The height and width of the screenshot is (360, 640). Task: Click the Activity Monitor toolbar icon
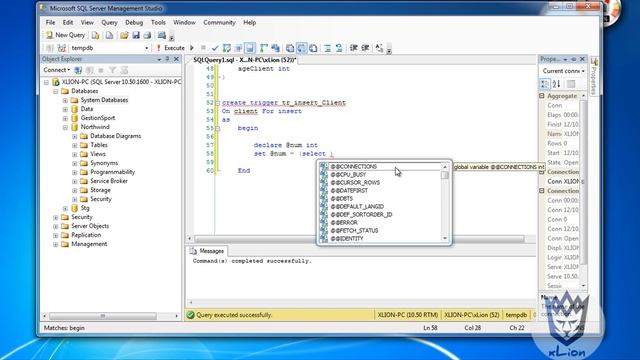coord(162,36)
